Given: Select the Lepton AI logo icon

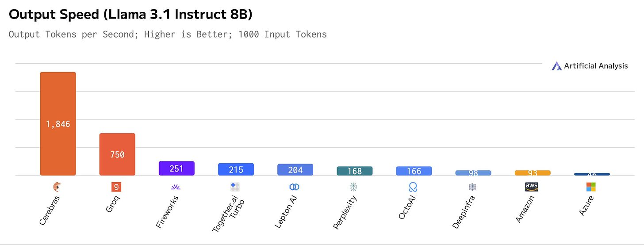Looking at the screenshot, I should [x=295, y=187].
